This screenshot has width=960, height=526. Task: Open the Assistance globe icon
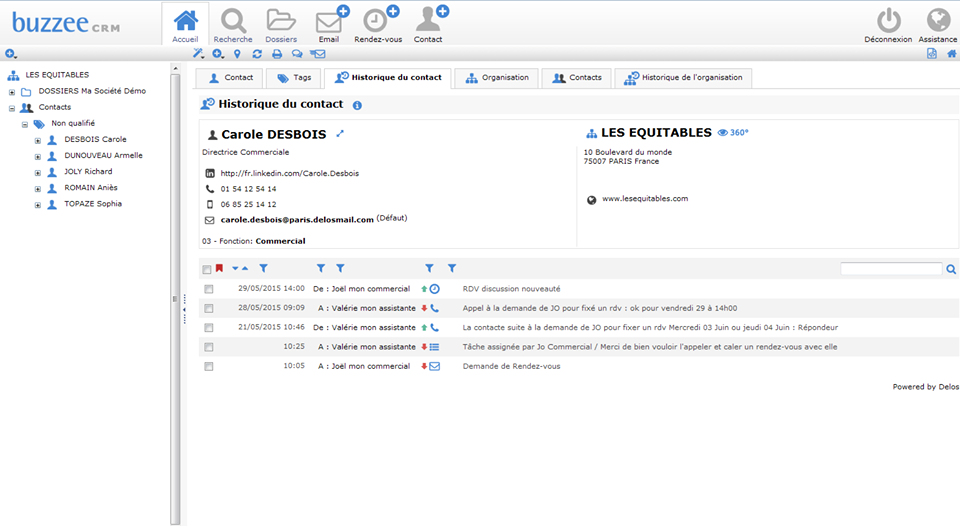[938, 20]
